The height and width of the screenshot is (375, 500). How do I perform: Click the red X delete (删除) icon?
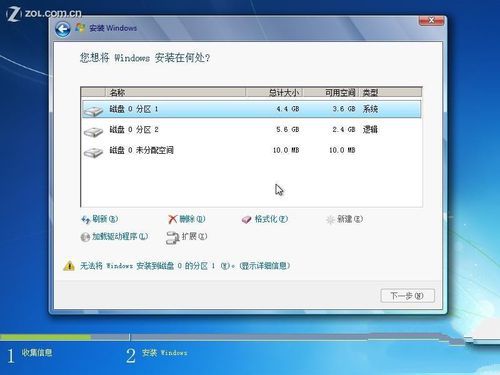[172, 219]
